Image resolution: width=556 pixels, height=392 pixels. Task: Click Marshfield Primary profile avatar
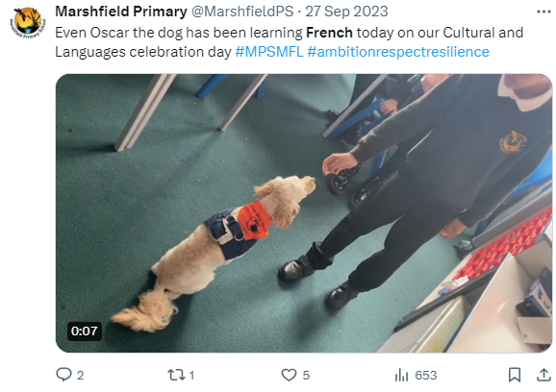point(27,22)
